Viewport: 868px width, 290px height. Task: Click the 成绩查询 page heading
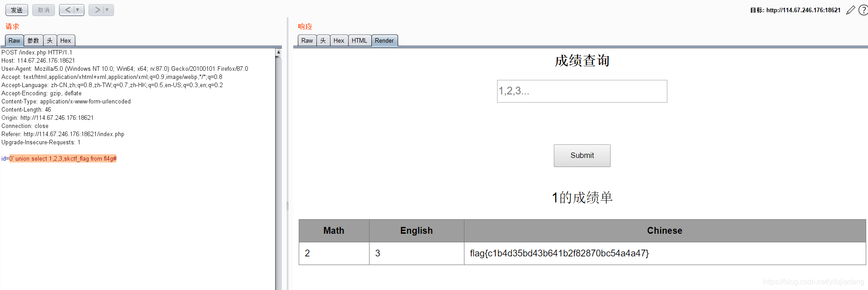pyautogui.click(x=582, y=60)
